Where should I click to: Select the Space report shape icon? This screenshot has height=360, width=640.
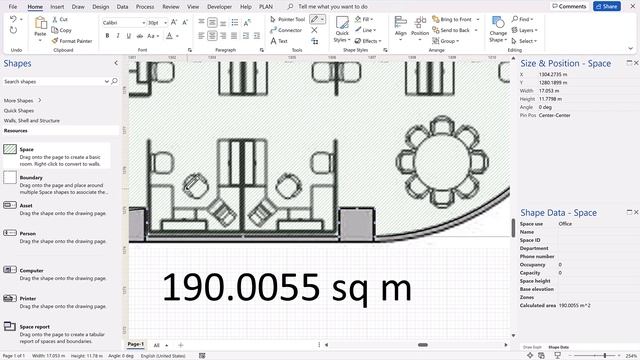click(10, 326)
